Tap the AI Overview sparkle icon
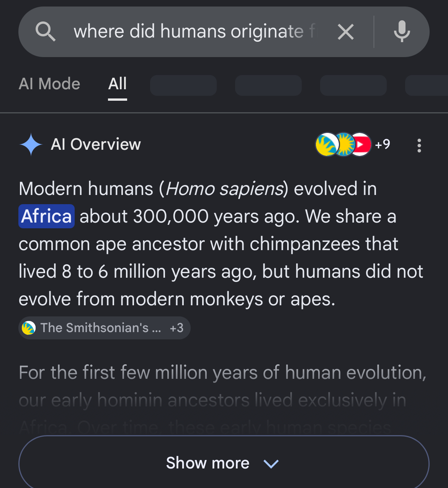Image resolution: width=448 pixels, height=488 pixels. click(31, 144)
